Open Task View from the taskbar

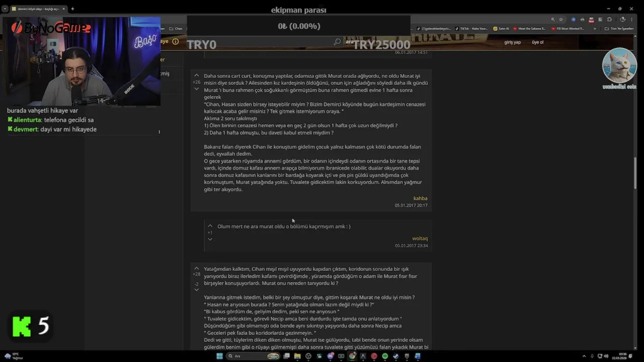pyautogui.click(x=286, y=356)
